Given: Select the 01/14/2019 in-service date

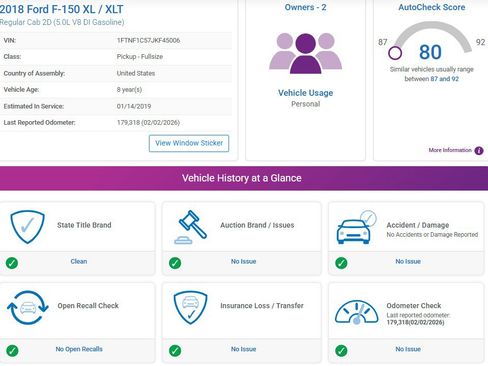Looking at the screenshot, I should pyautogui.click(x=134, y=106).
